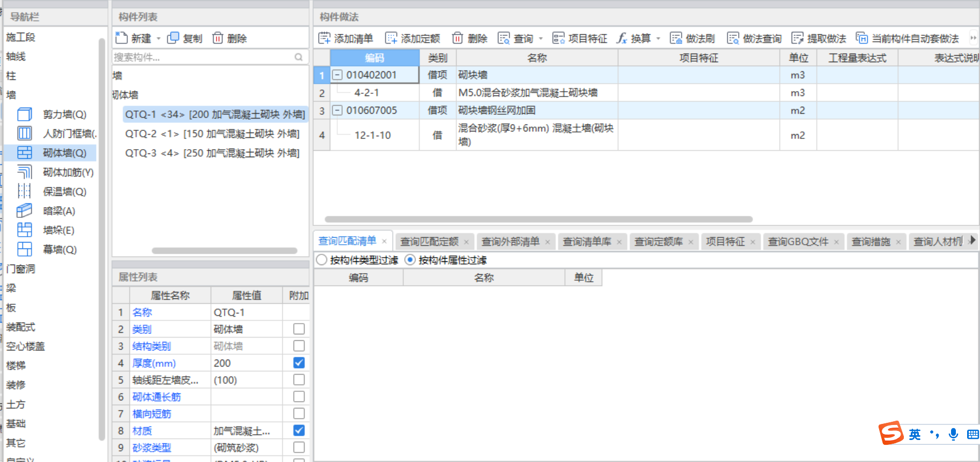Click the navigation bar vertical scrollbar

(102, 239)
